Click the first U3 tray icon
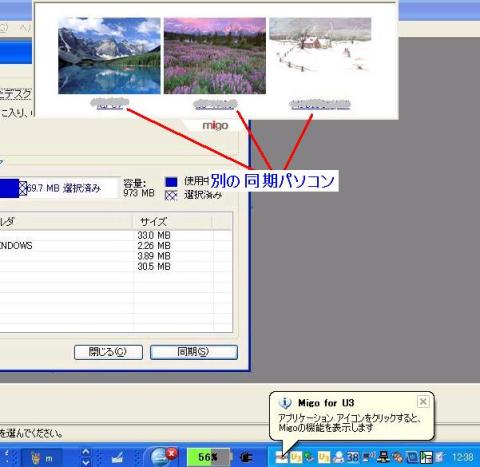The image size is (480, 467). tap(296, 458)
